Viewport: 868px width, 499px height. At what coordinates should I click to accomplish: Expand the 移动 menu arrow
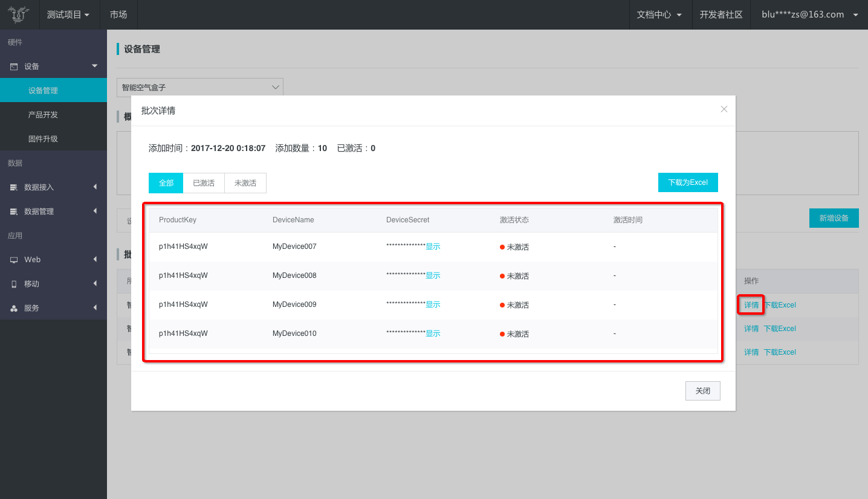[x=95, y=283]
